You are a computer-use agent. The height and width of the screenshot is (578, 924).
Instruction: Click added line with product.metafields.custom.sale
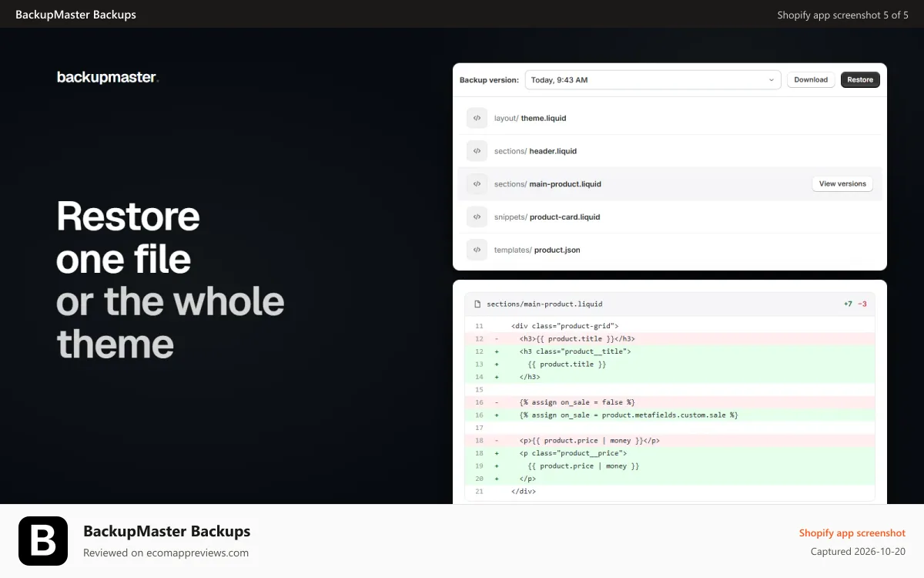(x=670, y=415)
